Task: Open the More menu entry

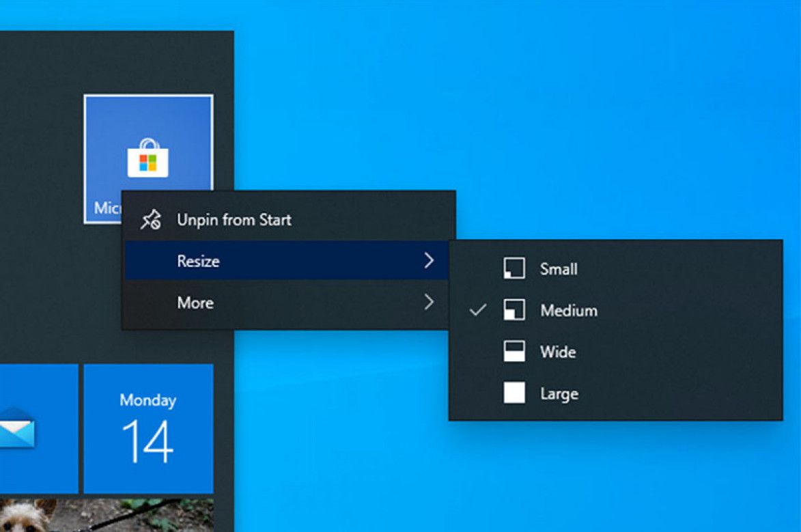Action: pyautogui.click(x=287, y=303)
